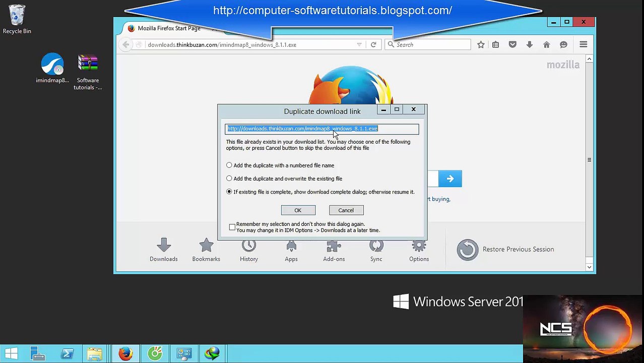This screenshot has width=644, height=363.
Task: Open the green circular app taskbar icon
Action: pos(155,353)
